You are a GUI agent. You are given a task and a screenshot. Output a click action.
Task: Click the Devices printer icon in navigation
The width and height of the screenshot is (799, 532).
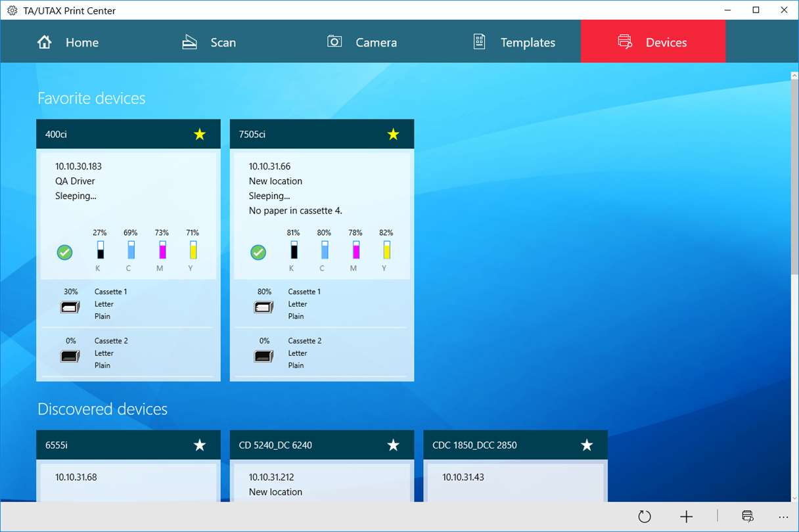click(625, 42)
